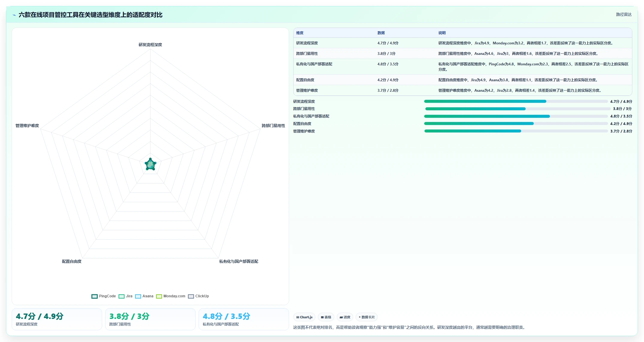Click description mentioning PingCode为4.8
644x342 pixels.
coord(533,67)
